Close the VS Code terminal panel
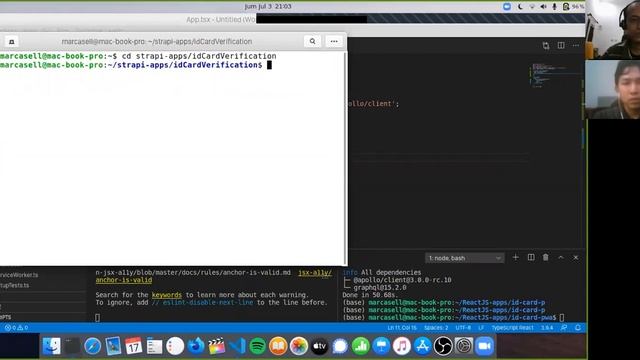640x360 pixels. pos(576,258)
